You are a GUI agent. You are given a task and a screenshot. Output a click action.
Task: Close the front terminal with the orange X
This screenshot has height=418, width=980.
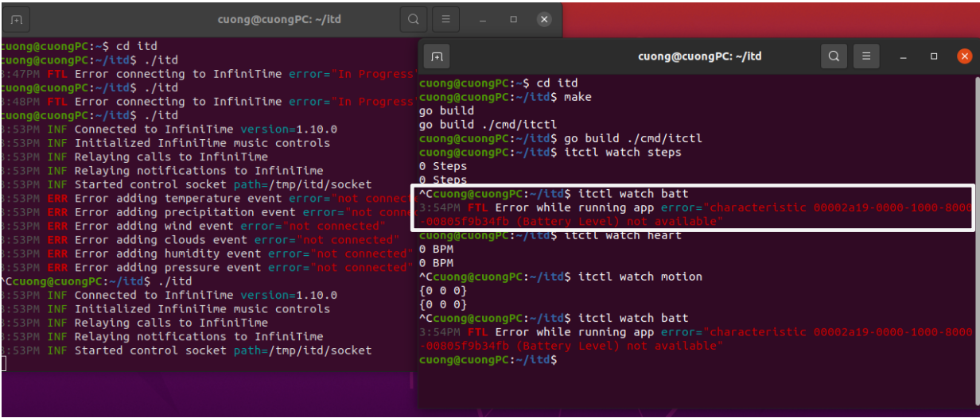click(x=964, y=56)
